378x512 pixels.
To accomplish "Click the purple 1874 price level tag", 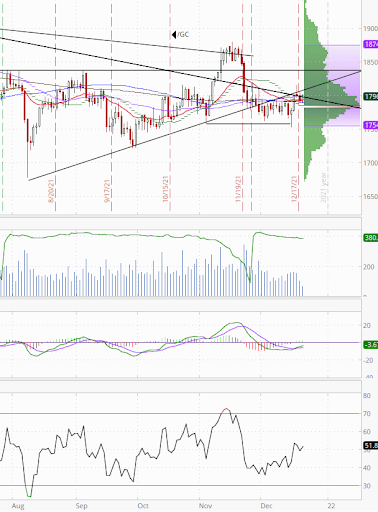I will coord(371,44).
